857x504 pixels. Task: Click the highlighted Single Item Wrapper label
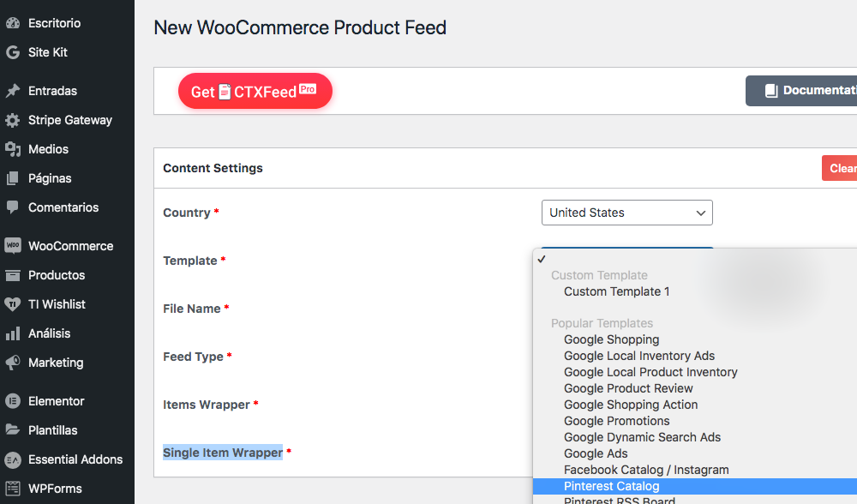pyautogui.click(x=223, y=453)
